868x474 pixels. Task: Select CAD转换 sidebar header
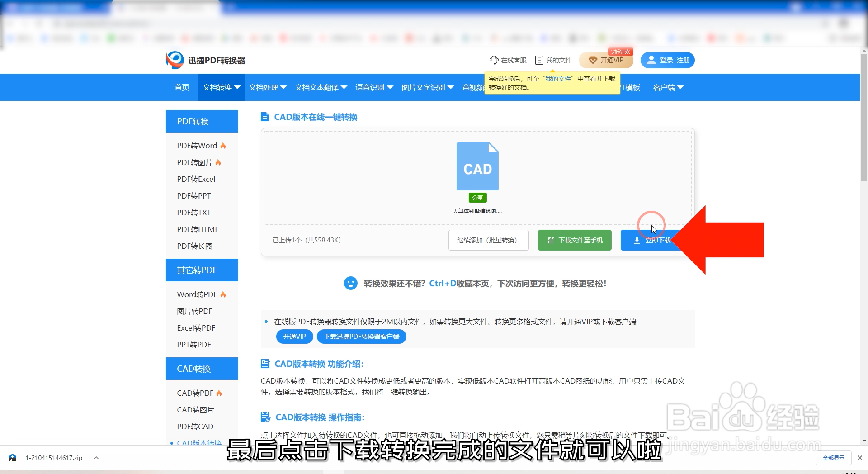(202, 369)
